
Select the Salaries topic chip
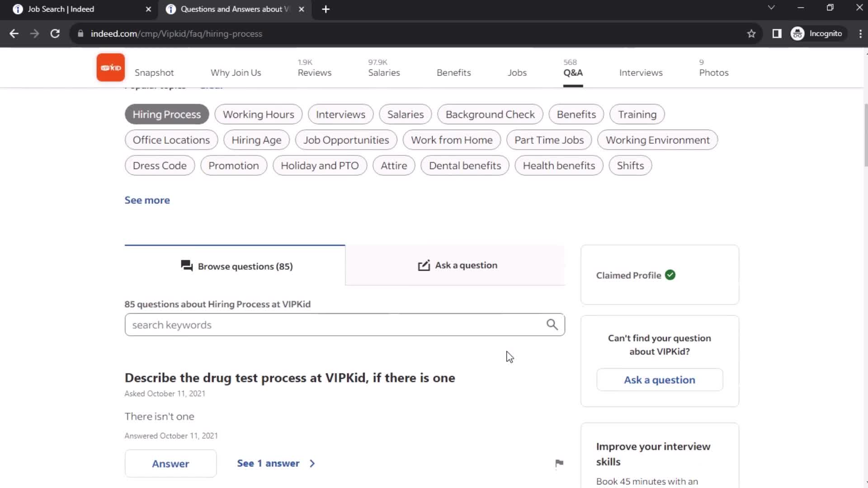click(x=406, y=114)
